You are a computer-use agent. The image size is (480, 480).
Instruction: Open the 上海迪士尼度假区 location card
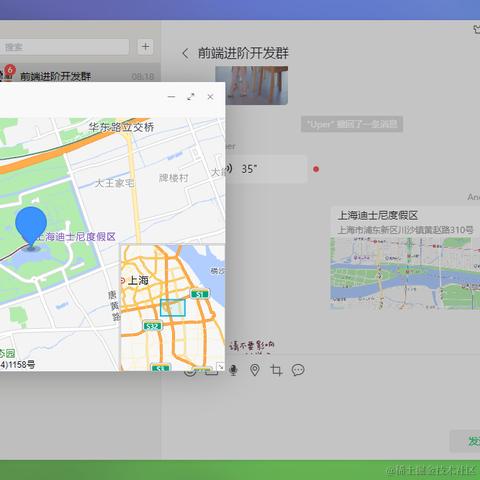[405, 258]
